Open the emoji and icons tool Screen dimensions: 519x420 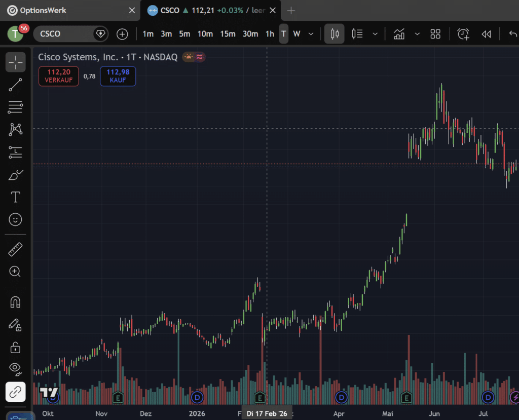[15, 219]
